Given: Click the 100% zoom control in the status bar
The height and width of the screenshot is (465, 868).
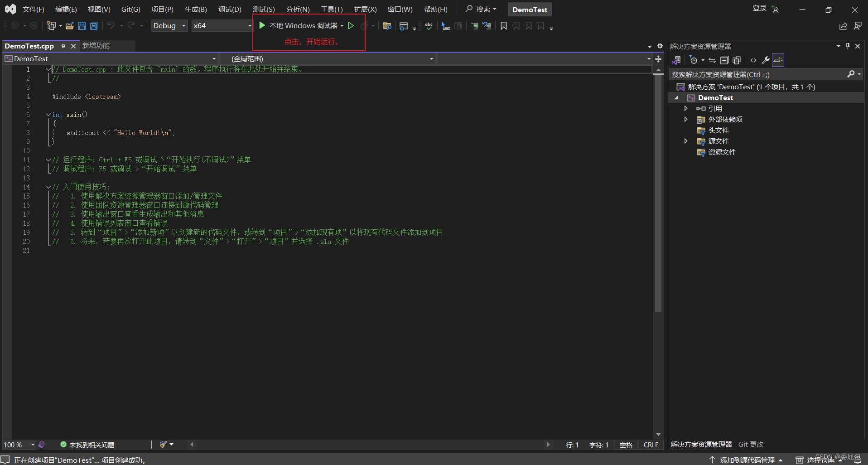Looking at the screenshot, I should [x=14, y=445].
